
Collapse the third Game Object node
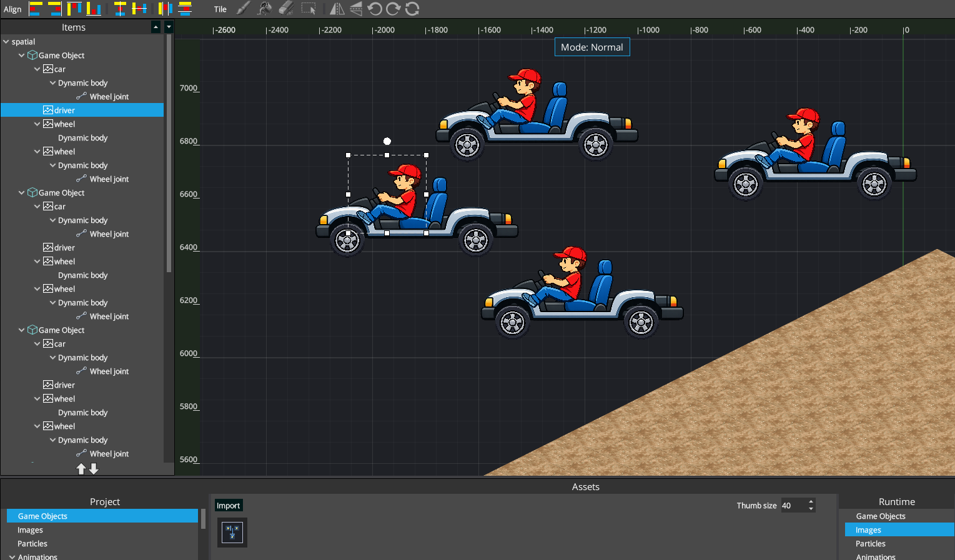22,330
